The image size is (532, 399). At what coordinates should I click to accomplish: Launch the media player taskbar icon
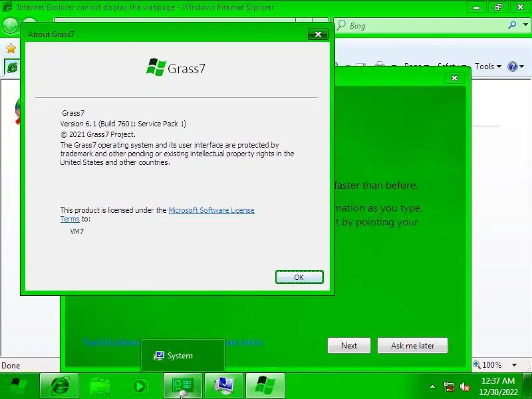coord(140,386)
